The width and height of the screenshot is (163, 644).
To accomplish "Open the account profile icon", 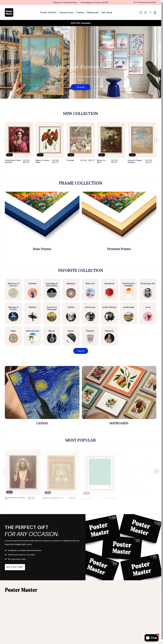I will point(145,12).
